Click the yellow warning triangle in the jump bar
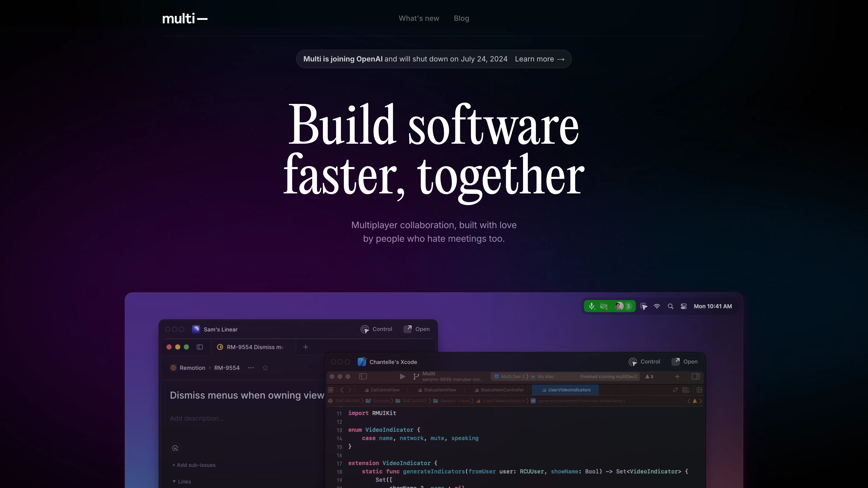This screenshot has width=868, height=488. (x=694, y=401)
